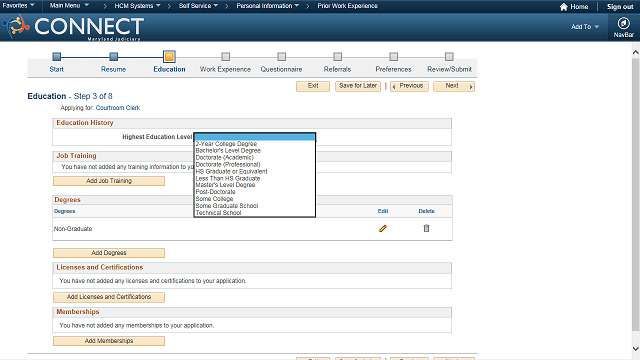Click the Referrals step label
This screenshot has height=360, width=640.
pyautogui.click(x=337, y=69)
